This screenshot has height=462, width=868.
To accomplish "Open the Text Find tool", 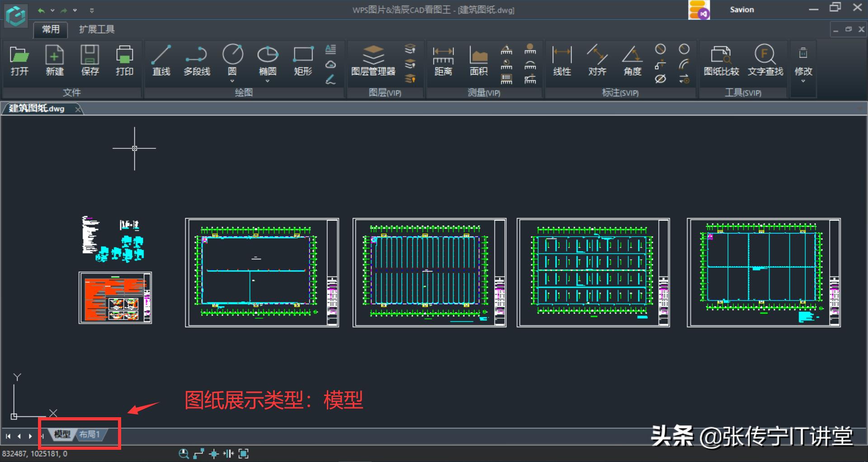I will click(x=764, y=61).
